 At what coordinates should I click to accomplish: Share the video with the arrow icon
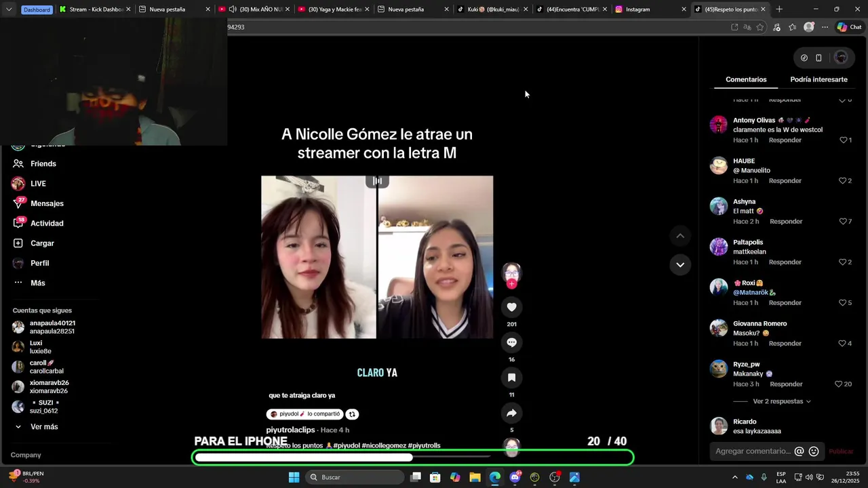511,413
